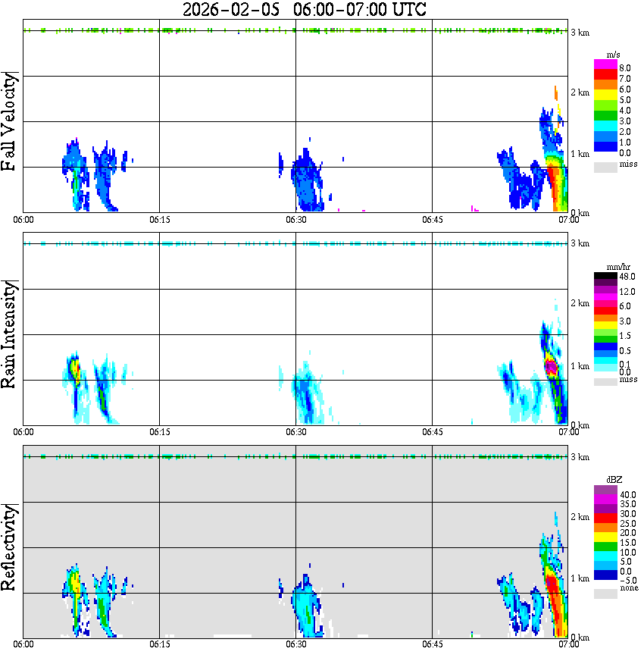Pick the purple 12.0 mm/hr swatch
644x658 pixels.
pyautogui.click(x=605, y=290)
